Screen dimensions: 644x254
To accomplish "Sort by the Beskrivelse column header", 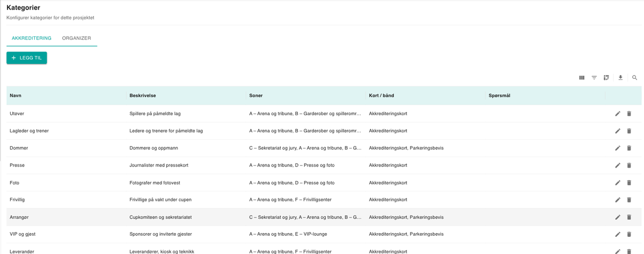I will [143, 95].
